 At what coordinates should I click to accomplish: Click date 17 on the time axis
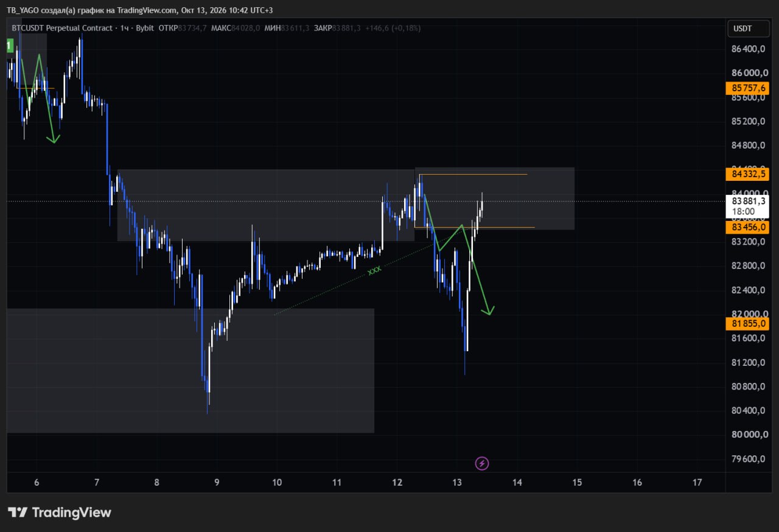697,483
